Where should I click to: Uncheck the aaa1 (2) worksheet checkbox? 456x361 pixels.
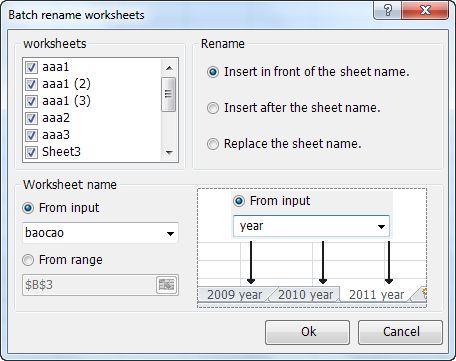click(x=31, y=84)
